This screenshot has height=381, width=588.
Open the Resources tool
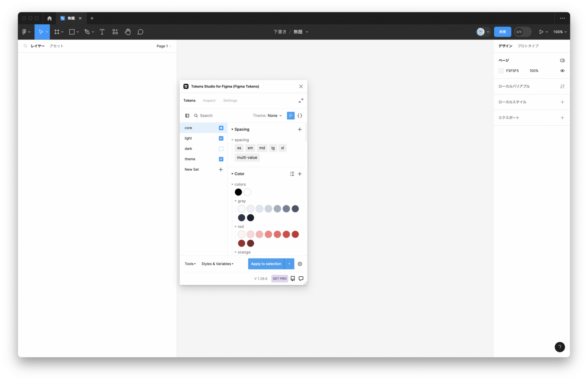115,32
